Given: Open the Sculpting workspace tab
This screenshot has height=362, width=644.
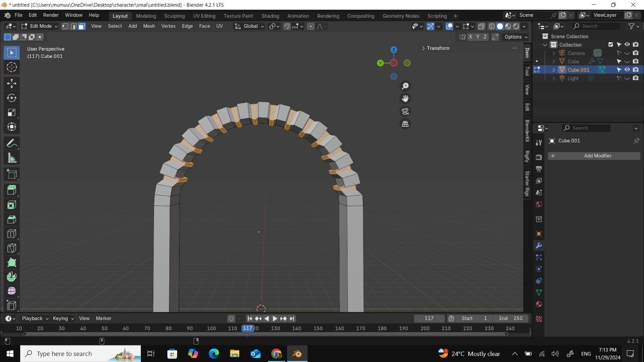Looking at the screenshot, I should (x=174, y=16).
